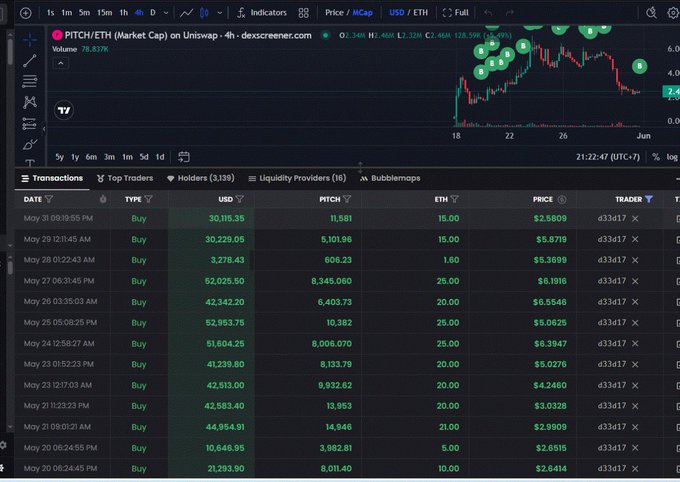Select candlestick chart style icon
This screenshot has width=680, height=482.
point(204,13)
